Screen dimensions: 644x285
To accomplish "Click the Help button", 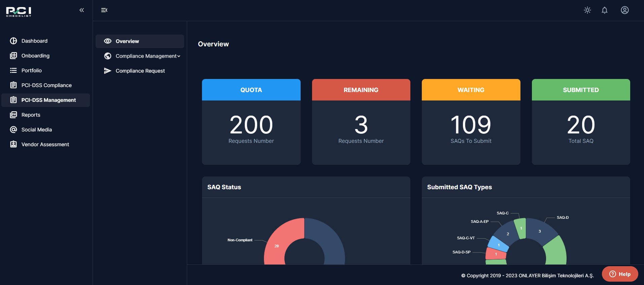I will [620, 274].
